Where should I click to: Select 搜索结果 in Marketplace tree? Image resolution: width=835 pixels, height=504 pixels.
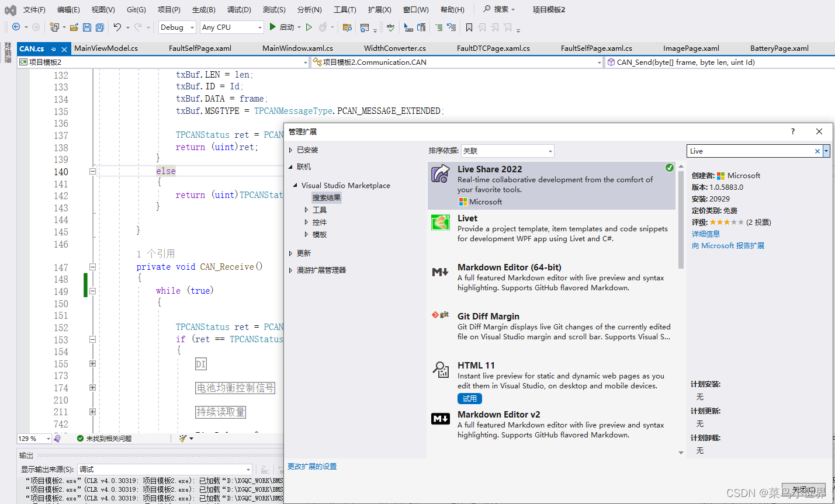coord(327,197)
